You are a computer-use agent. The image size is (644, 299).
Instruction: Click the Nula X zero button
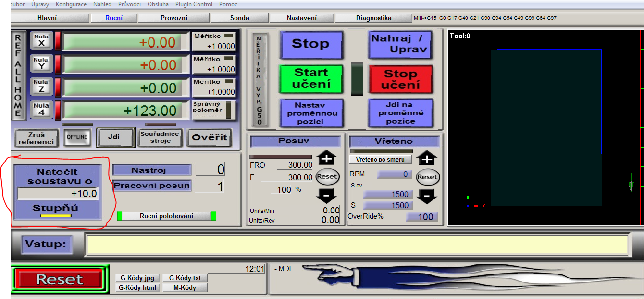(41, 40)
